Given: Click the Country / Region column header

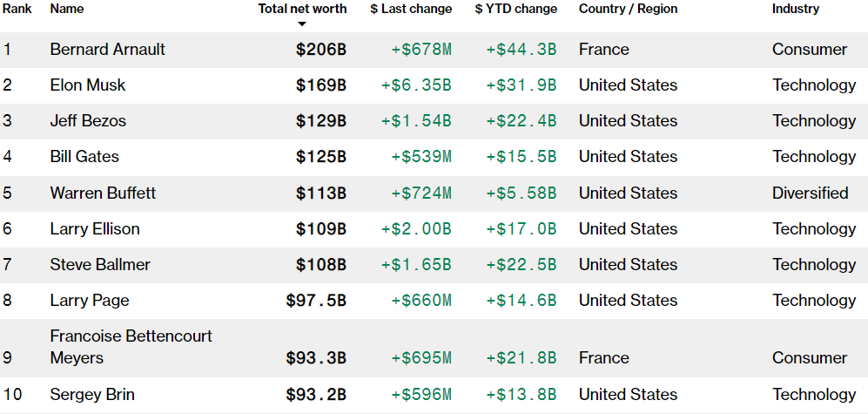Looking at the screenshot, I should click(x=629, y=9).
